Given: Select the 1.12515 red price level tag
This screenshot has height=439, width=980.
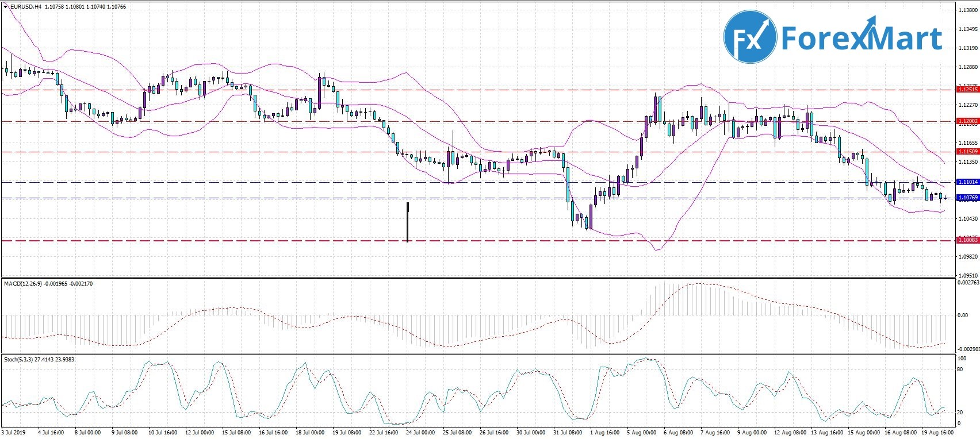Looking at the screenshot, I should point(967,90).
